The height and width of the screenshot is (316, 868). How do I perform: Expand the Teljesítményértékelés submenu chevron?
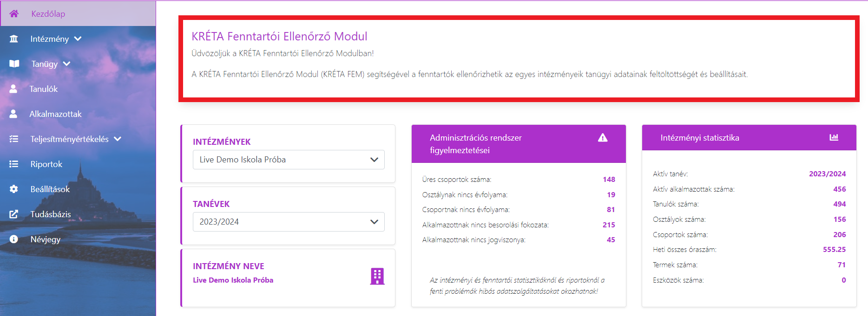coord(118,139)
